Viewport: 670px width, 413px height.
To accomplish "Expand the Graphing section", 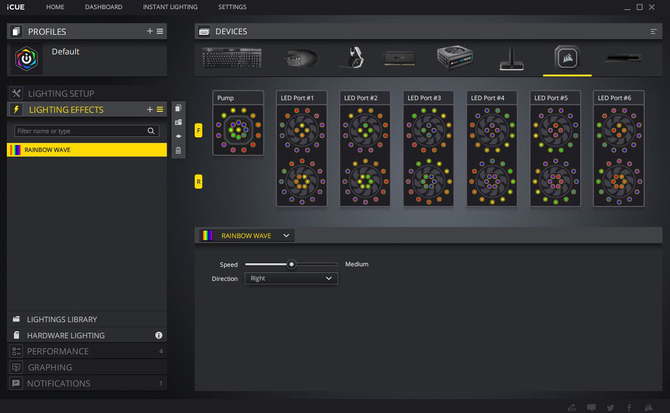I will 87,367.
